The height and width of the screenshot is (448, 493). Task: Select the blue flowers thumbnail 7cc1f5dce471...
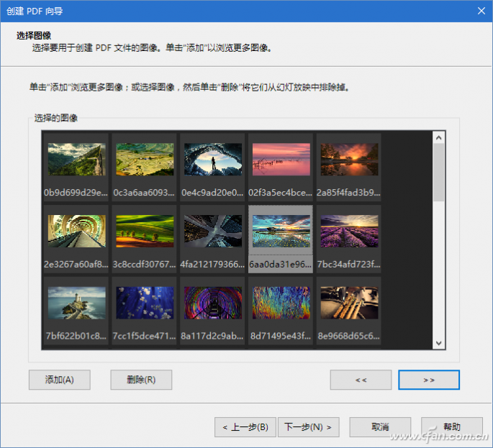click(x=145, y=303)
